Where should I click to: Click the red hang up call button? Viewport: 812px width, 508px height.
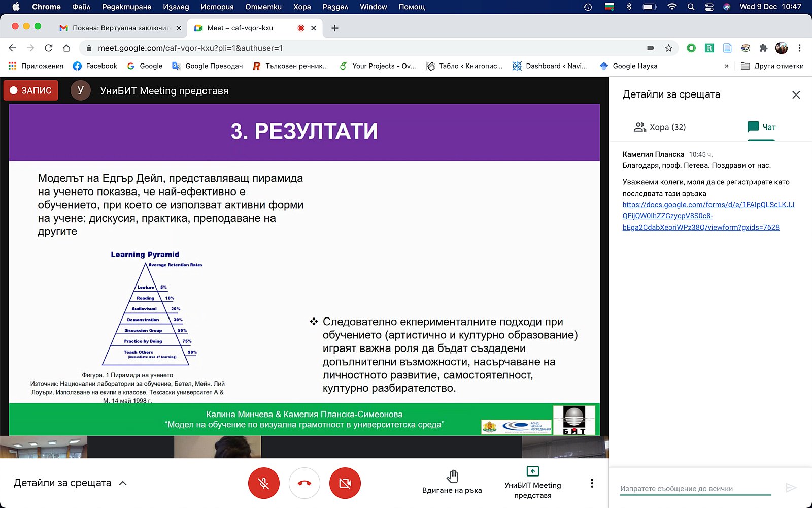coord(304,483)
